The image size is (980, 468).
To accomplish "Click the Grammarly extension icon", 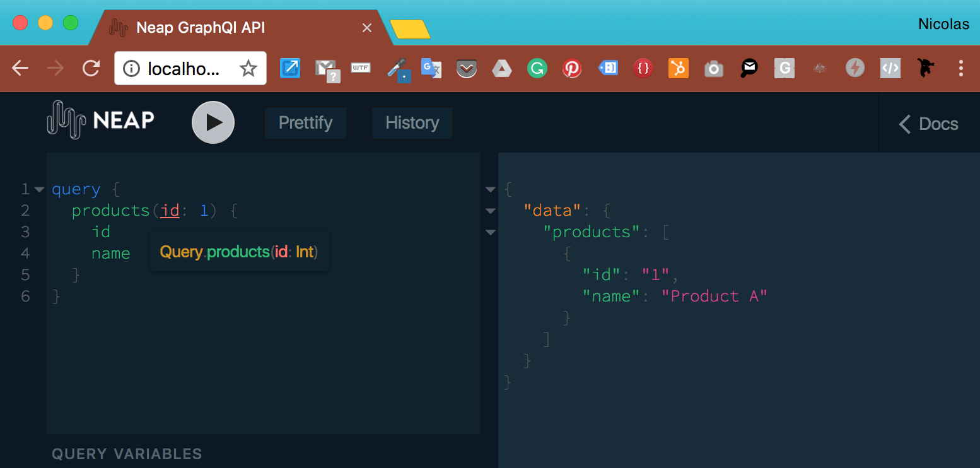I will pos(537,68).
